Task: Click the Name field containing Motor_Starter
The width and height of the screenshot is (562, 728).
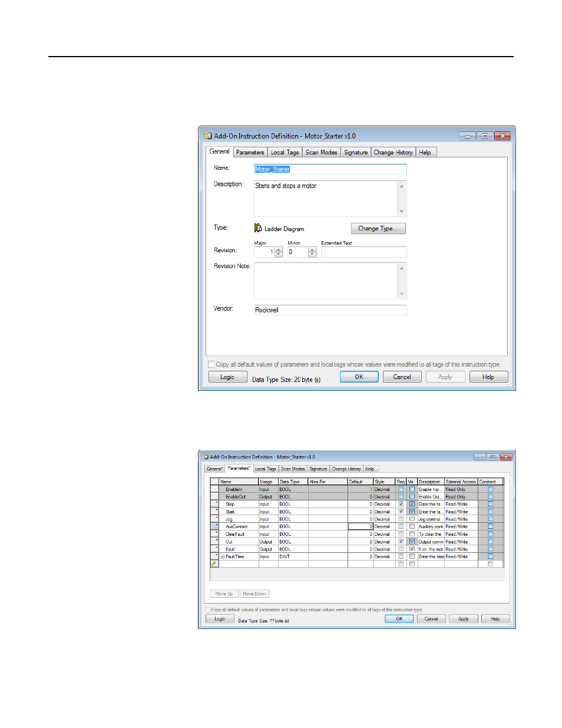Action: tap(330, 169)
